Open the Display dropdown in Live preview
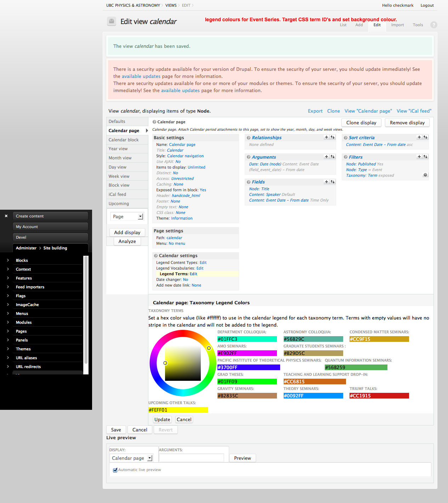 pyautogui.click(x=132, y=458)
